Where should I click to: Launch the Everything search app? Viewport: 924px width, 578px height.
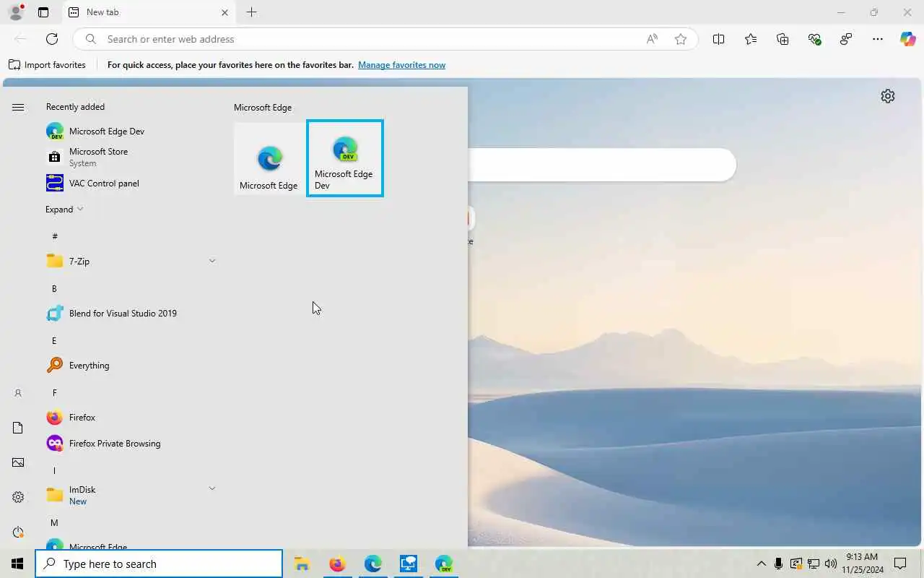click(130, 365)
